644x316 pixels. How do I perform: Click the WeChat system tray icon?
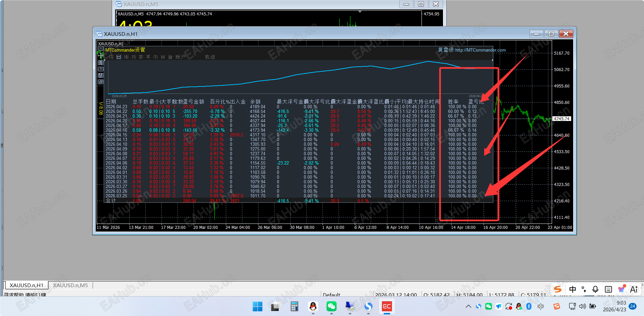[489, 306]
